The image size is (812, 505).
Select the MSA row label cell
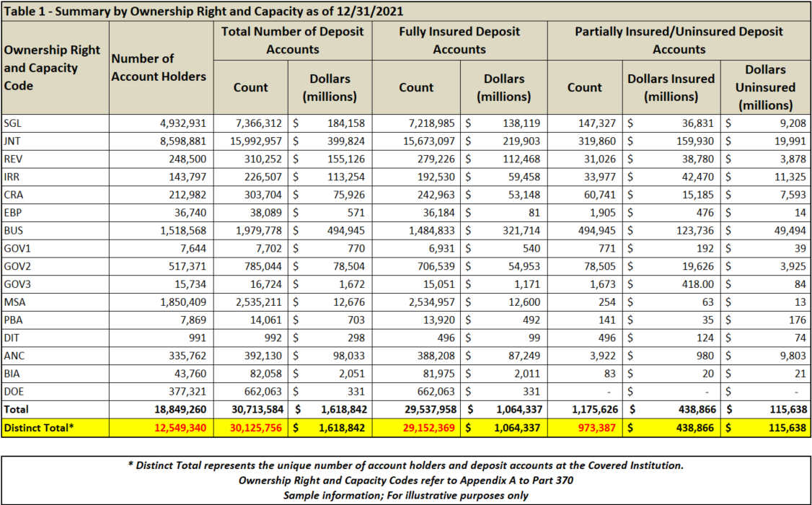pyautogui.click(x=14, y=303)
